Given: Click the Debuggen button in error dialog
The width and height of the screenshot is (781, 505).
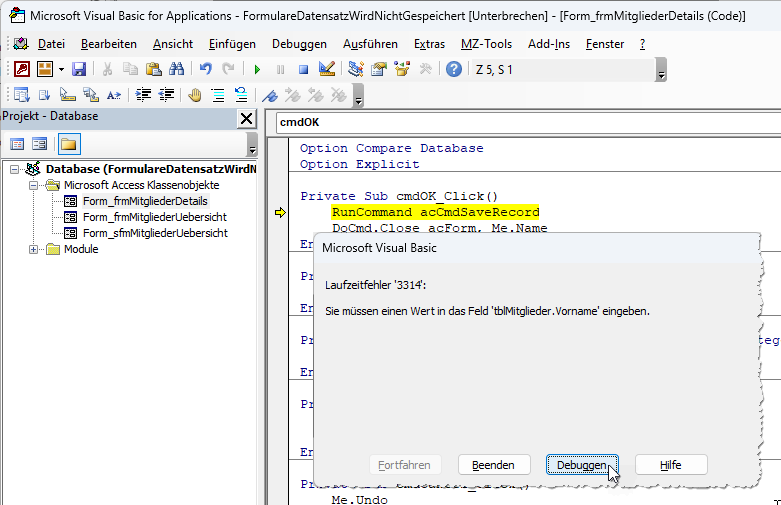Looking at the screenshot, I should [581, 465].
